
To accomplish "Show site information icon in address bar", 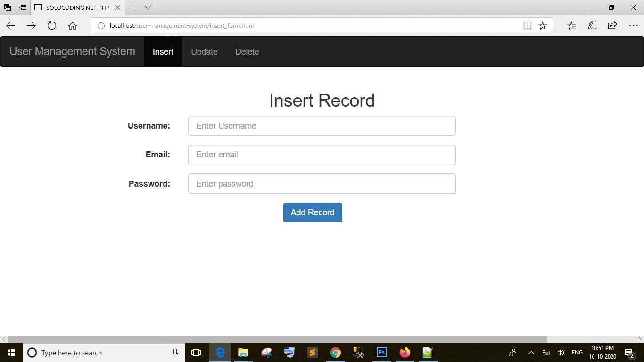I will coord(100,26).
